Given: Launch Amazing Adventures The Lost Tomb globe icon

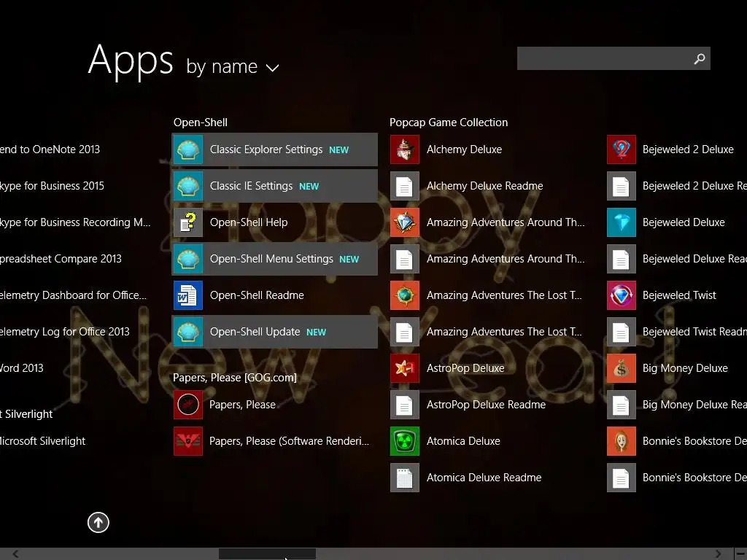Looking at the screenshot, I should (405, 295).
